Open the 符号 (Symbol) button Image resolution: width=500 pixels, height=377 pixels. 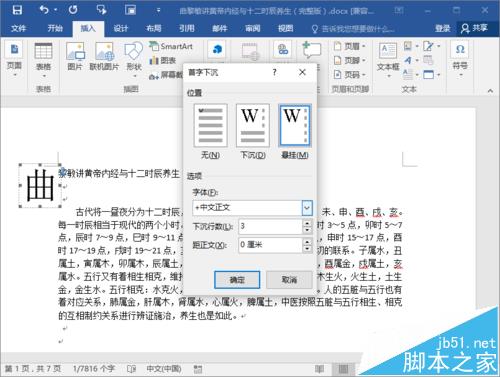click(460, 58)
